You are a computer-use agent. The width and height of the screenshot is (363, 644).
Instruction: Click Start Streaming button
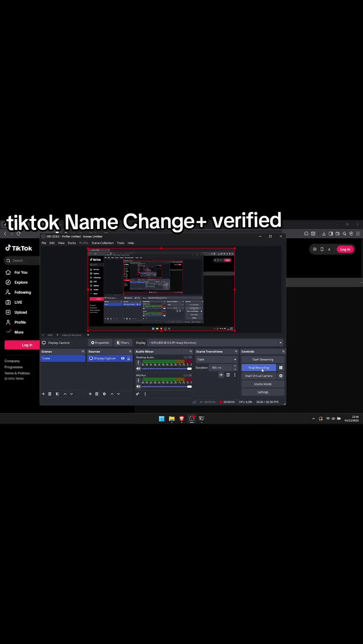click(x=263, y=359)
